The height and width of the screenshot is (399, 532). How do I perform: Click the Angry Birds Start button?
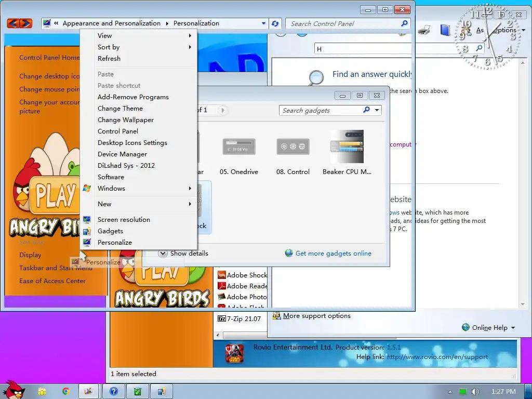[12, 390]
